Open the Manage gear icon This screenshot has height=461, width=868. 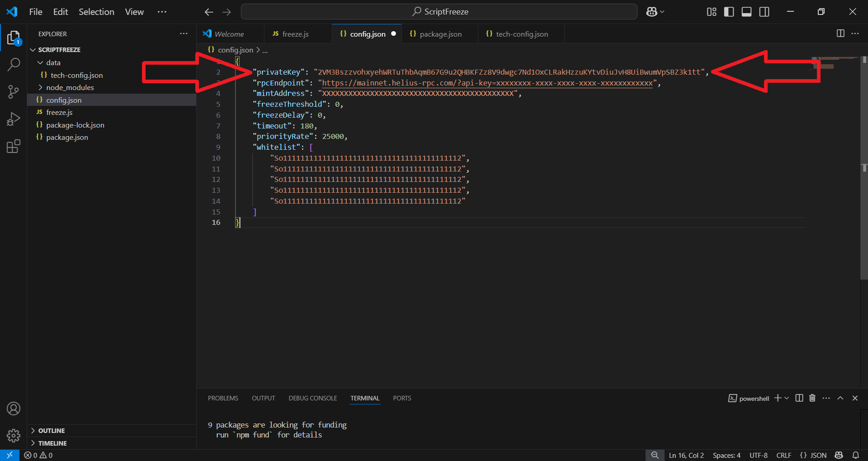pos(14,435)
